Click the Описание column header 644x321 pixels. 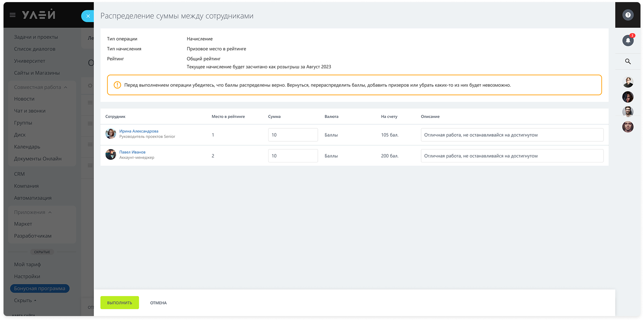[430, 117]
